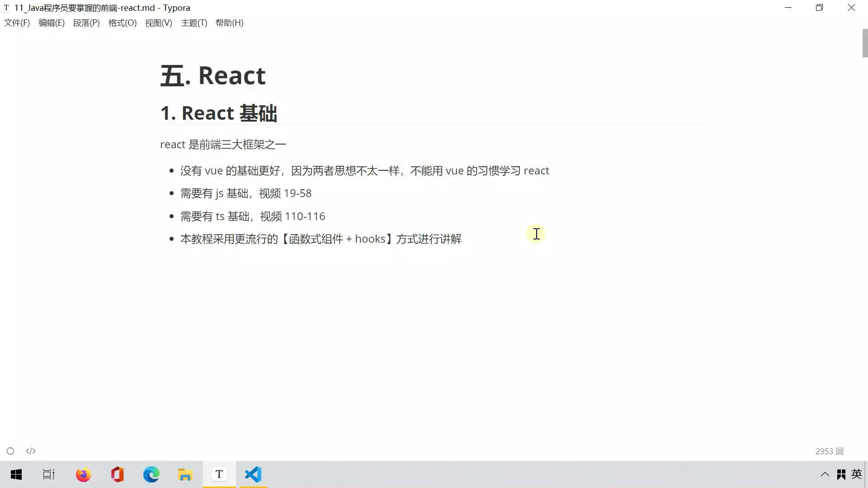Open the 帮助(H) menu
The width and height of the screenshot is (868, 488).
point(229,23)
